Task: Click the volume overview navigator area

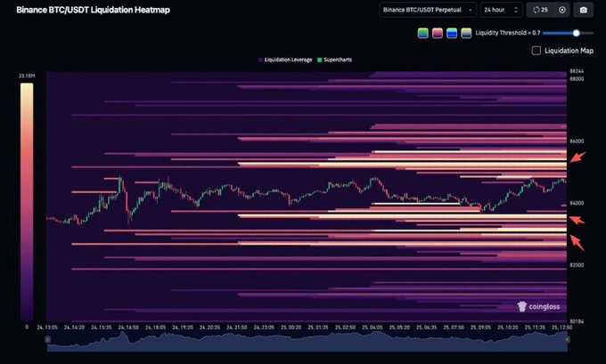Action: 307,341
